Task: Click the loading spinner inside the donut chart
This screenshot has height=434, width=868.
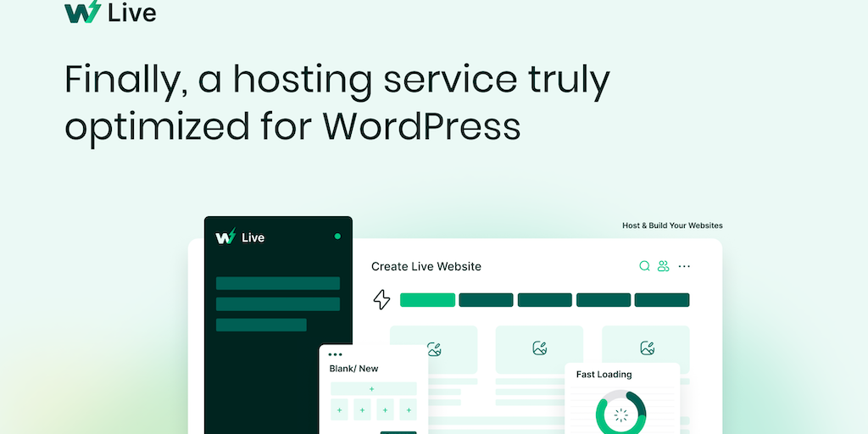Action: [621, 415]
